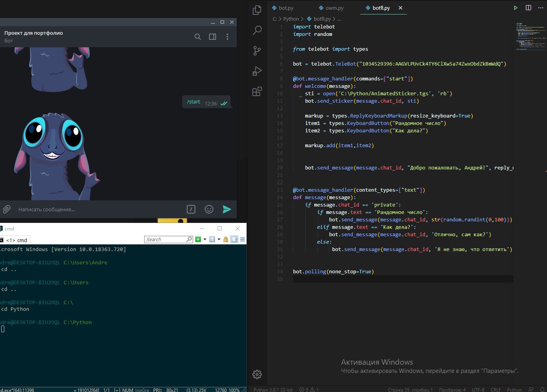This screenshot has width=547, height=392.
Task: Expand the new console dropdown arrow
Action: (x=205, y=239)
